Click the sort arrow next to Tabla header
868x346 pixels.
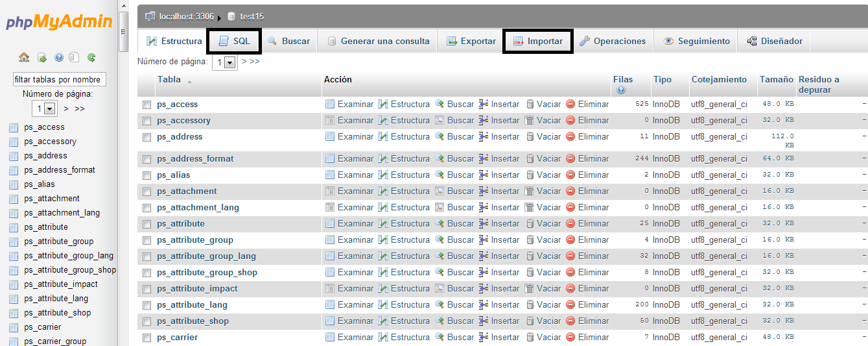189,81
